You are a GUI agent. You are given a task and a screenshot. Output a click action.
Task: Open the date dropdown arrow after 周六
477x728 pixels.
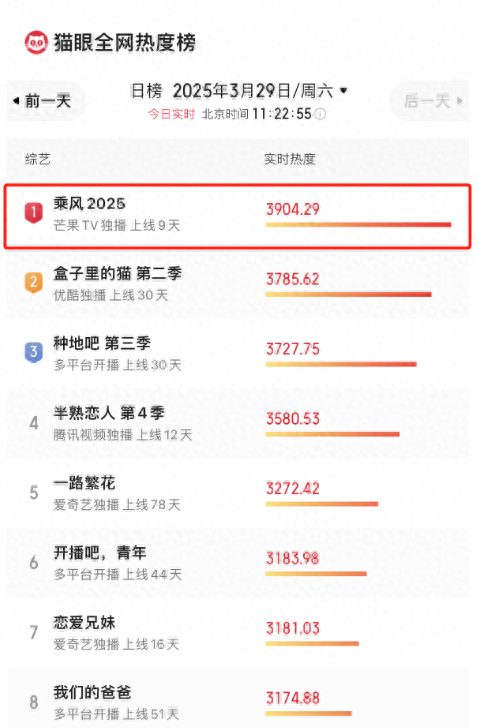point(344,90)
